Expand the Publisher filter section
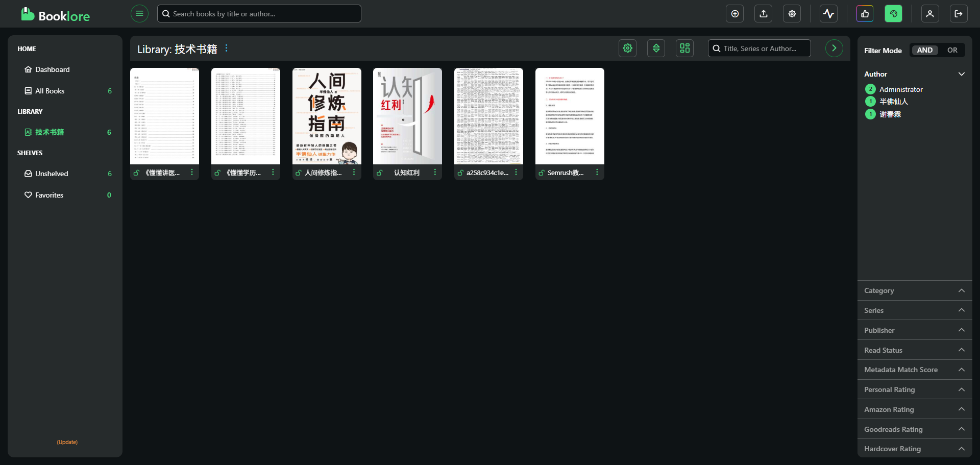The image size is (980, 465). (915, 330)
